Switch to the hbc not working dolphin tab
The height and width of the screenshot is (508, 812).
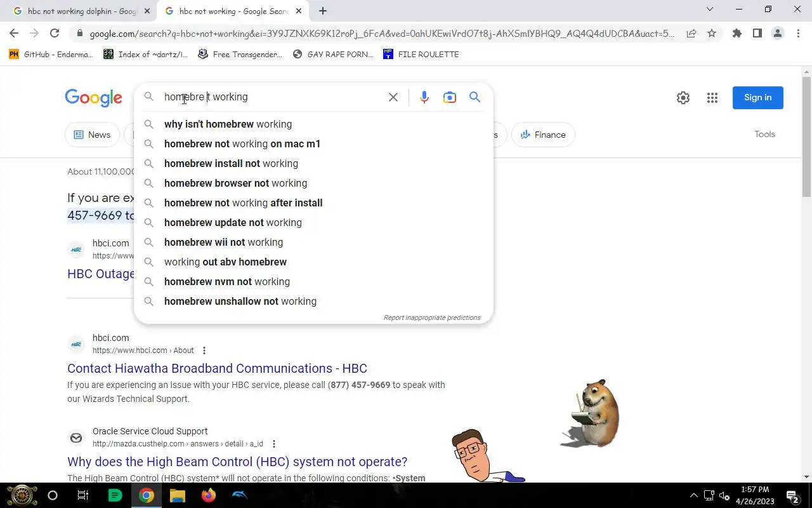tap(82, 11)
